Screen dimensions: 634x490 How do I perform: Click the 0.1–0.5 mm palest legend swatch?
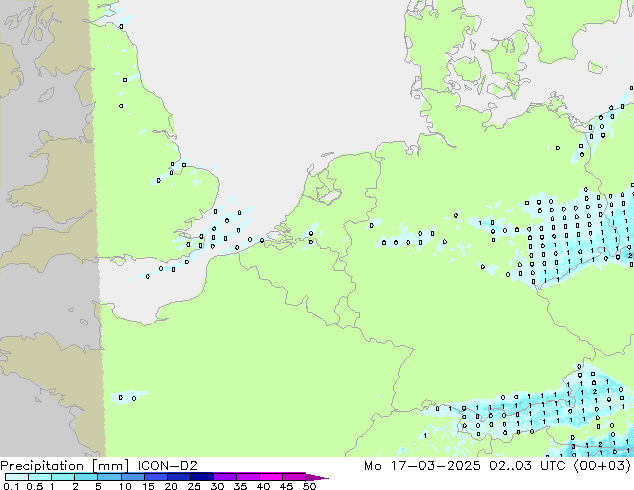pos(17,477)
